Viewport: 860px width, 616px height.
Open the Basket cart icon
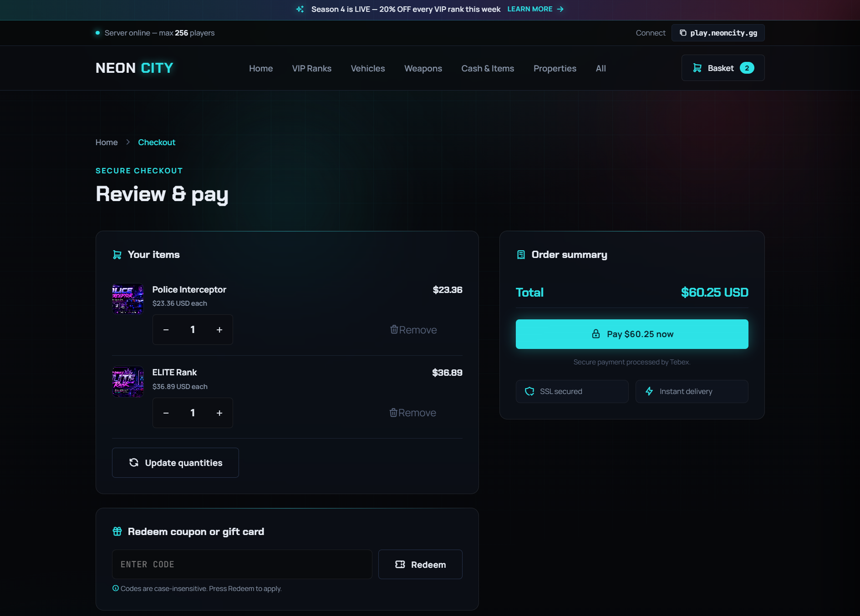point(697,68)
